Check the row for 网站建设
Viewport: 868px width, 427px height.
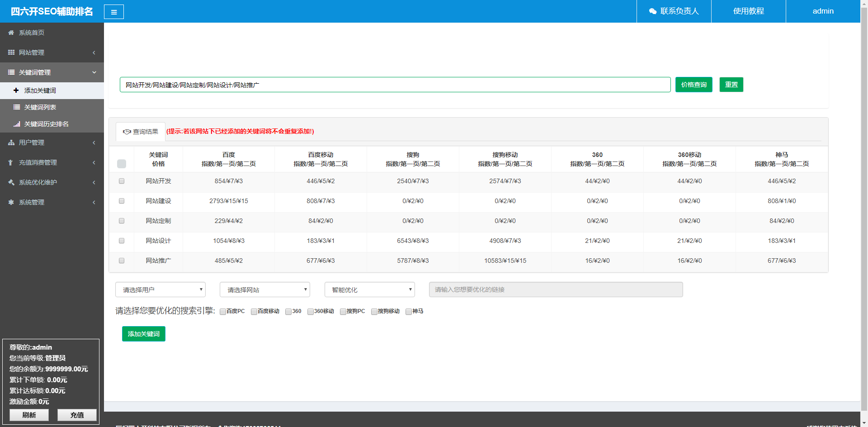(122, 201)
